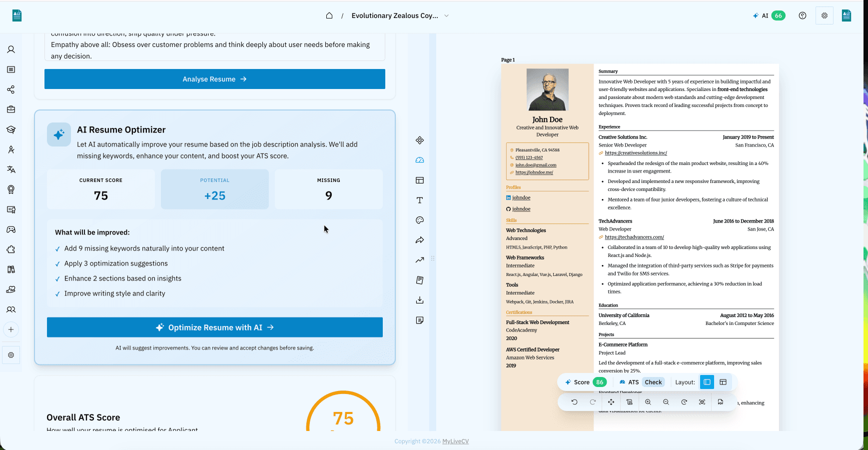Open the compass skills icon in left sidebar
The image size is (868, 450).
[x=11, y=149]
